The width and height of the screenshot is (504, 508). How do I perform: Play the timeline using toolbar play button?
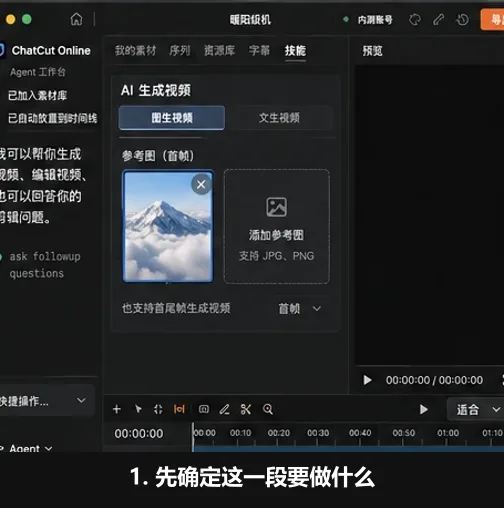423,409
